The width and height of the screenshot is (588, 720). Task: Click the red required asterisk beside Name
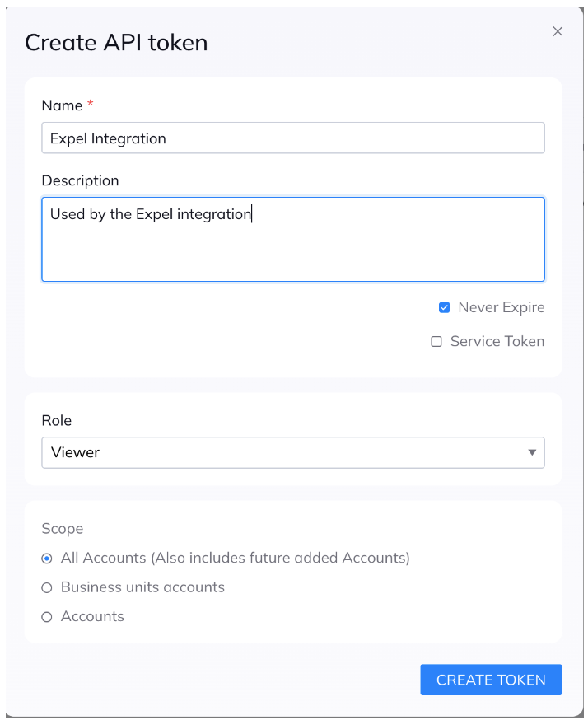coord(88,101)
